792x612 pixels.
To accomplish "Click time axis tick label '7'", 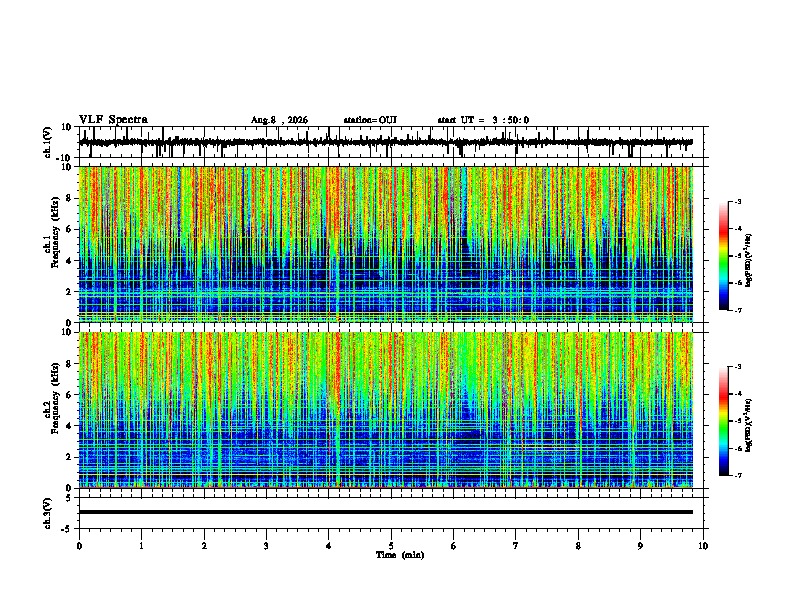I will click(x=516, y=546).
